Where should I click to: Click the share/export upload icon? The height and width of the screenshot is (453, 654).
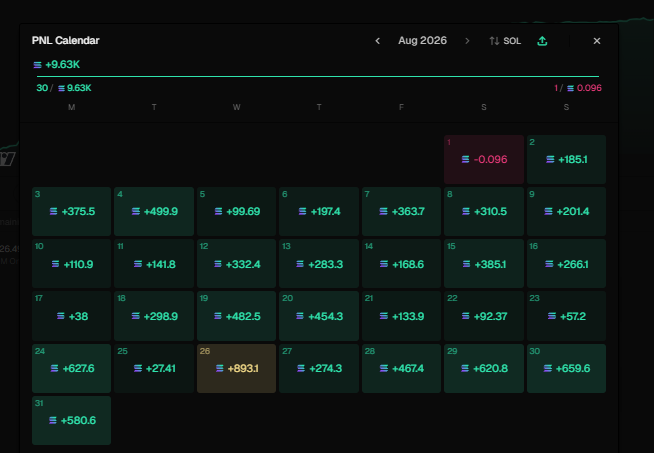tap(542, 41)
